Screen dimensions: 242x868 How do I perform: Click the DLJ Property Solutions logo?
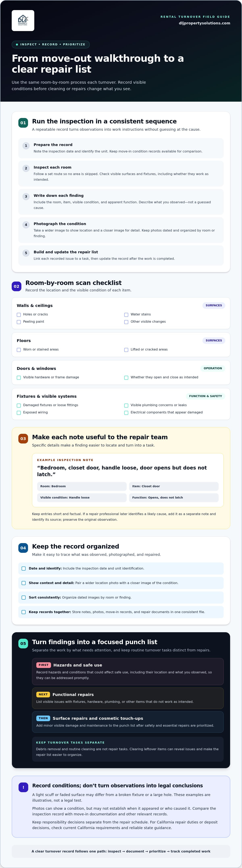tap(23, 21)
